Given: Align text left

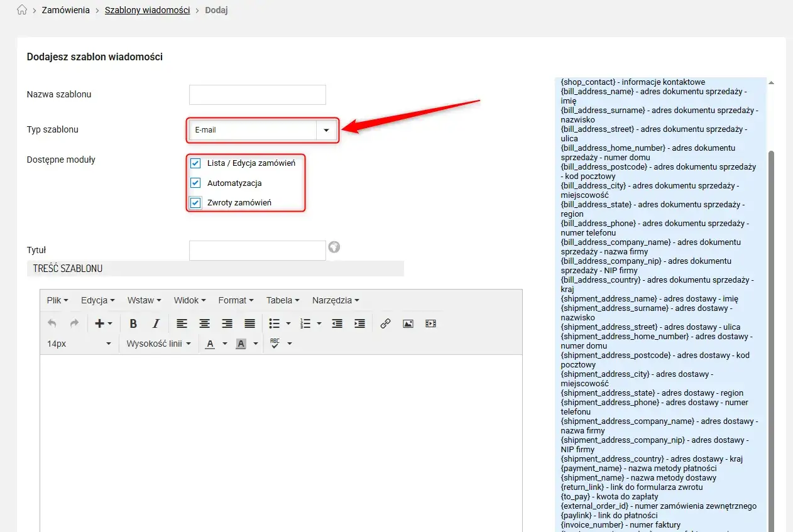Looking at the screenshot, I should pos(182,323).
